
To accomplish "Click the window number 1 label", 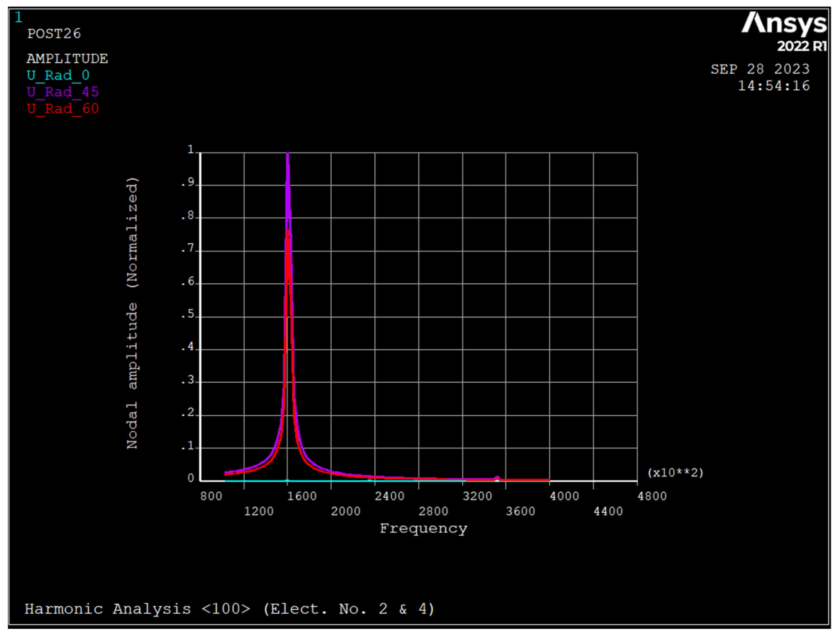I will (x=18, y=18).
